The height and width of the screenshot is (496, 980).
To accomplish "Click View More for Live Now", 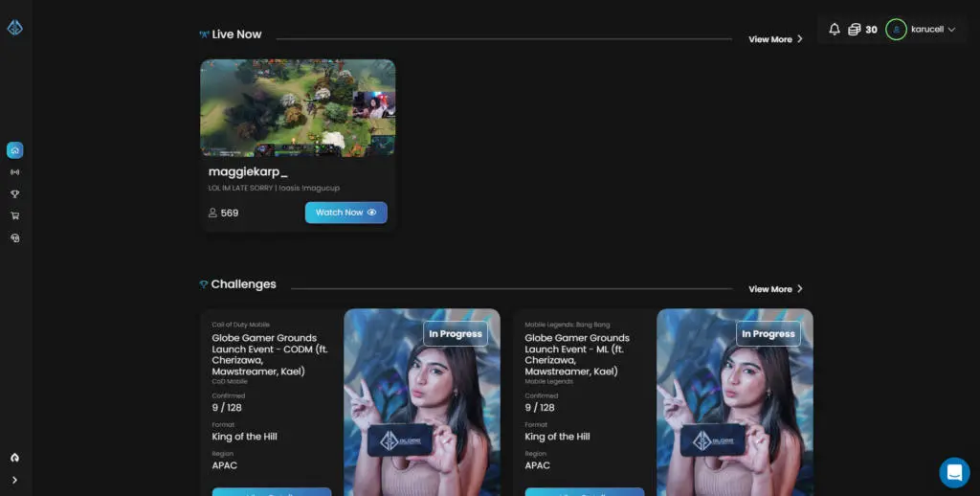I will (775, 38).
